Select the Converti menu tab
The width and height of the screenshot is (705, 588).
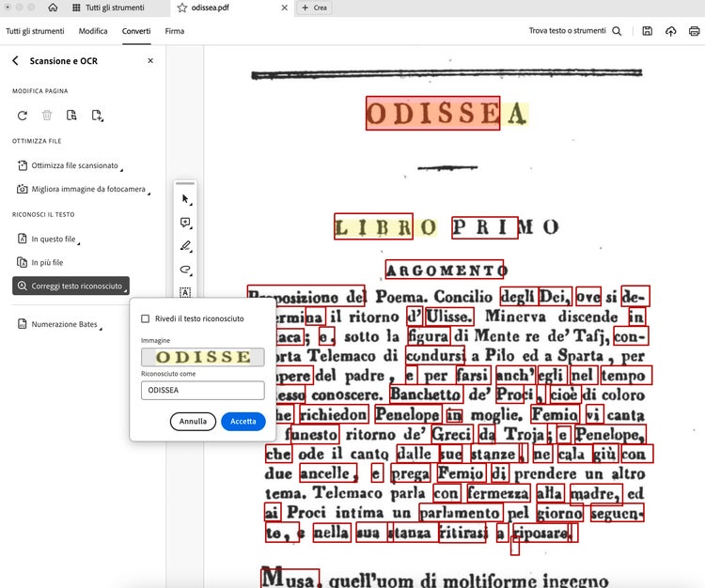pyautogui.click(x=136, y=31)
